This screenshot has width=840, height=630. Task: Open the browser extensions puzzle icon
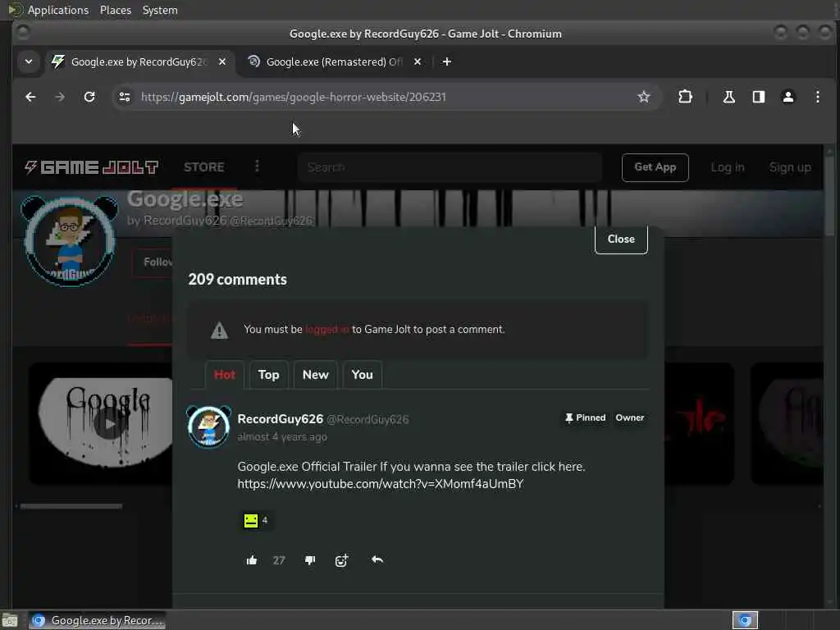click(x=685, y=97)
